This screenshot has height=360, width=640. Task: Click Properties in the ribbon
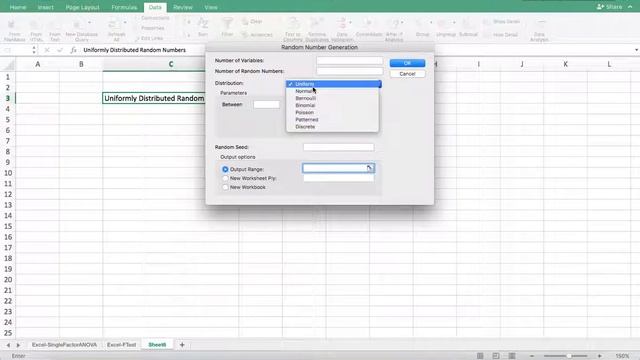pos(150,28)
